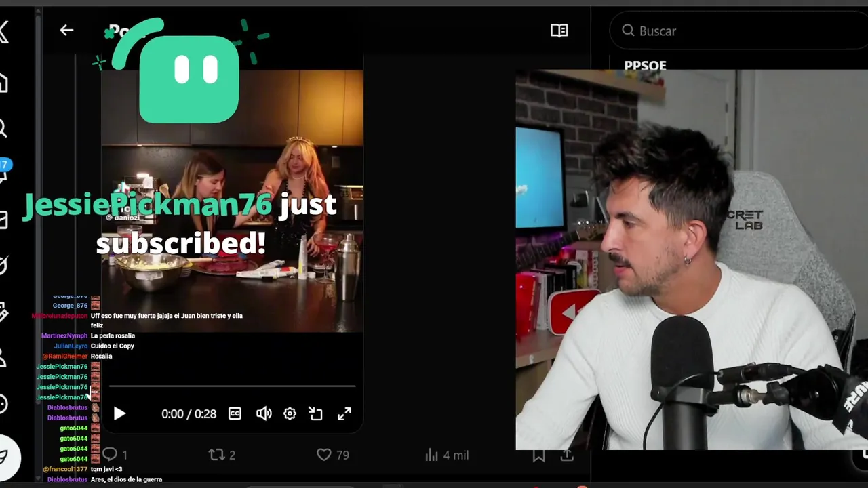
Task: Click chat username JulianLeyro
Action: click(x=71, y=346)
